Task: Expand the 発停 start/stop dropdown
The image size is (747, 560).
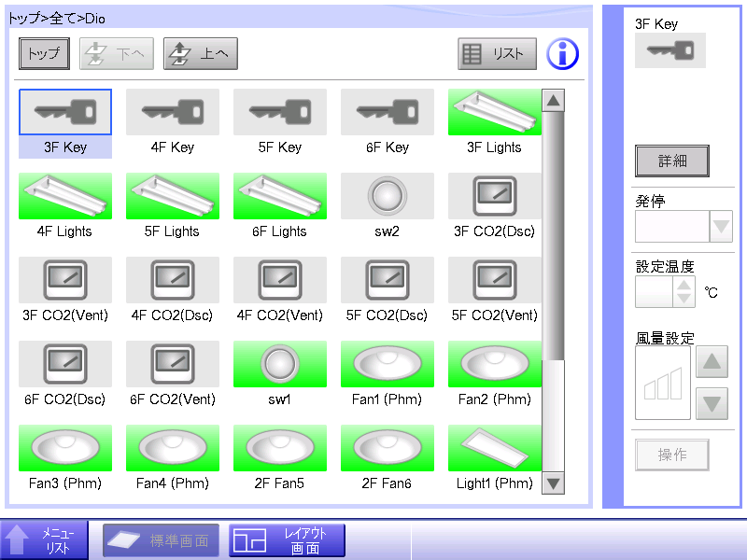Action: point(721,226)
